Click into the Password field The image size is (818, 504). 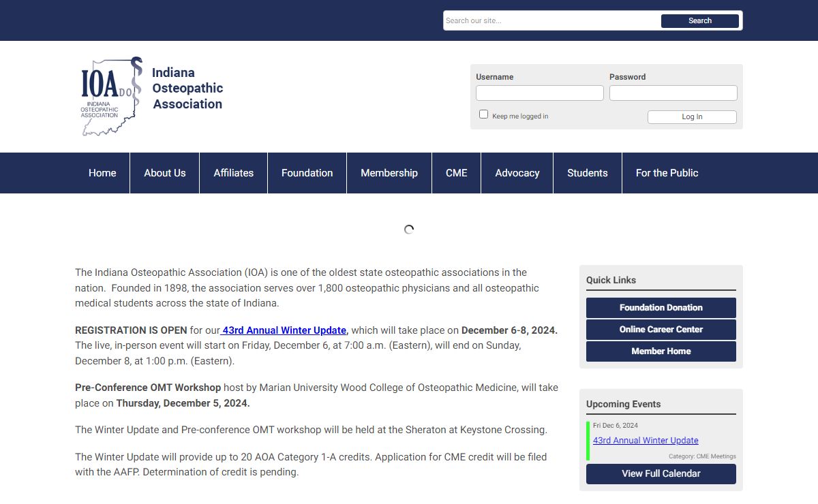[x=673, y=93]
